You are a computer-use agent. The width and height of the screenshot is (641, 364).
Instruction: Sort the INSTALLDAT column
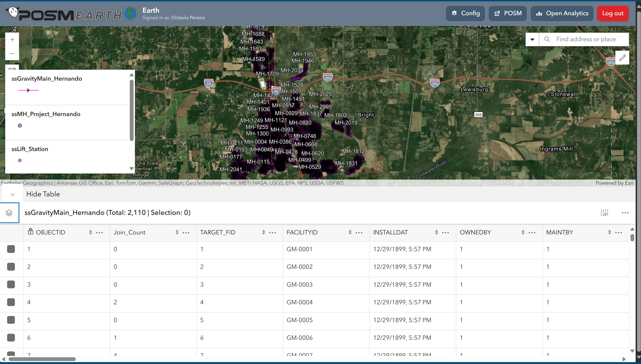[x=437, y=232]
